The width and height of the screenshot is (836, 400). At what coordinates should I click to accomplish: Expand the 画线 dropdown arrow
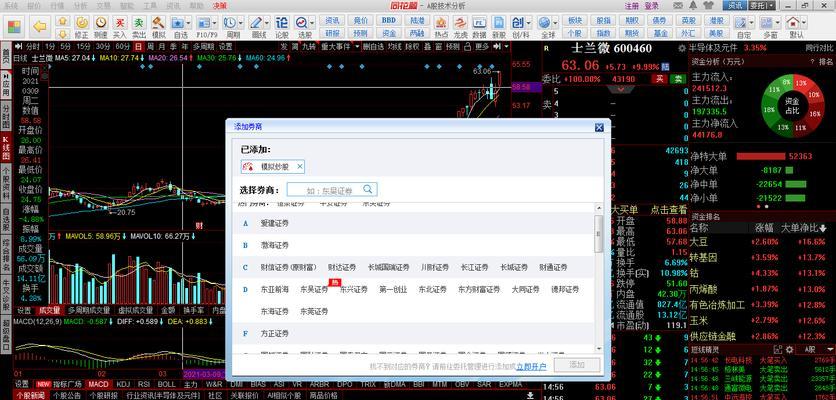tap(266, 23)
